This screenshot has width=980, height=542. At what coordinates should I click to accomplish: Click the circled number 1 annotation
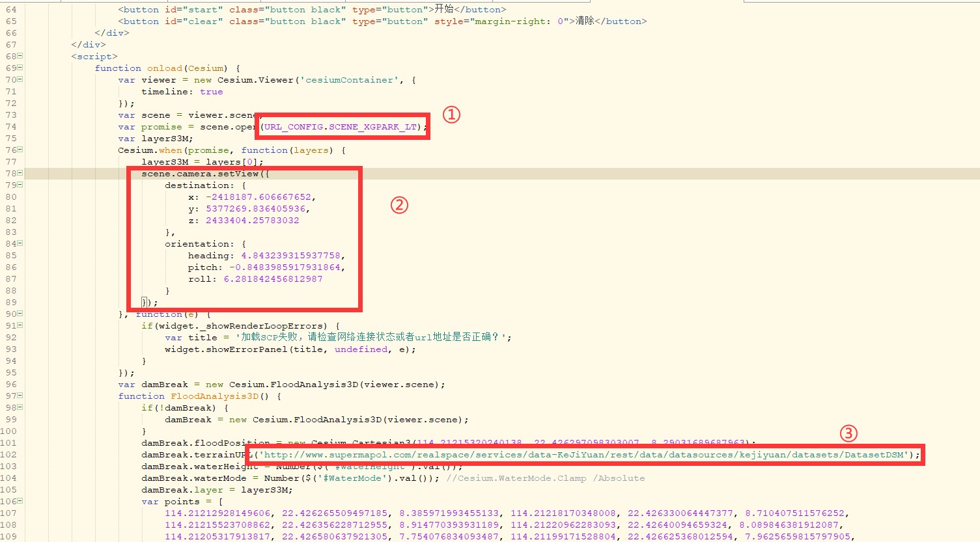(451, 115)
